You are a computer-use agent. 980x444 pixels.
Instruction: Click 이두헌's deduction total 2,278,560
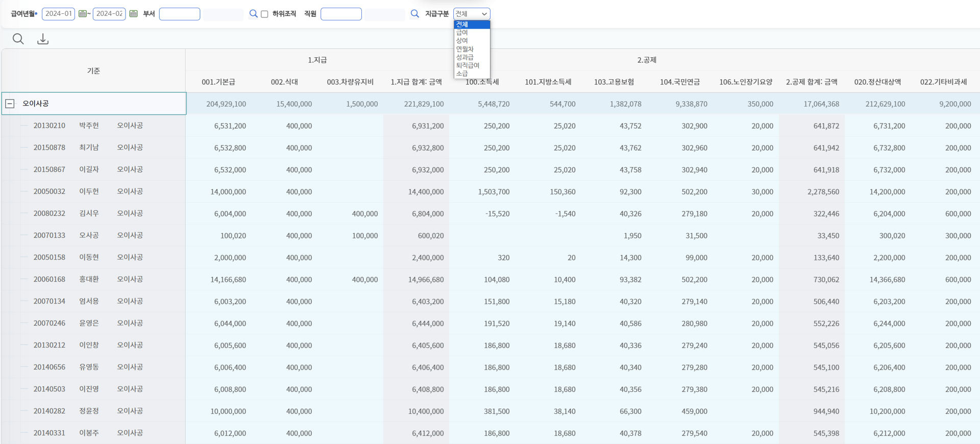[823, 192]
